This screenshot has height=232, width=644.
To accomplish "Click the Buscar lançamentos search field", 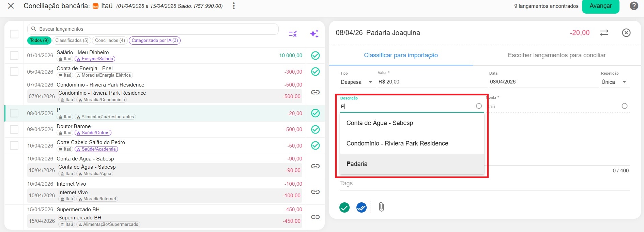I will [153, 29].
